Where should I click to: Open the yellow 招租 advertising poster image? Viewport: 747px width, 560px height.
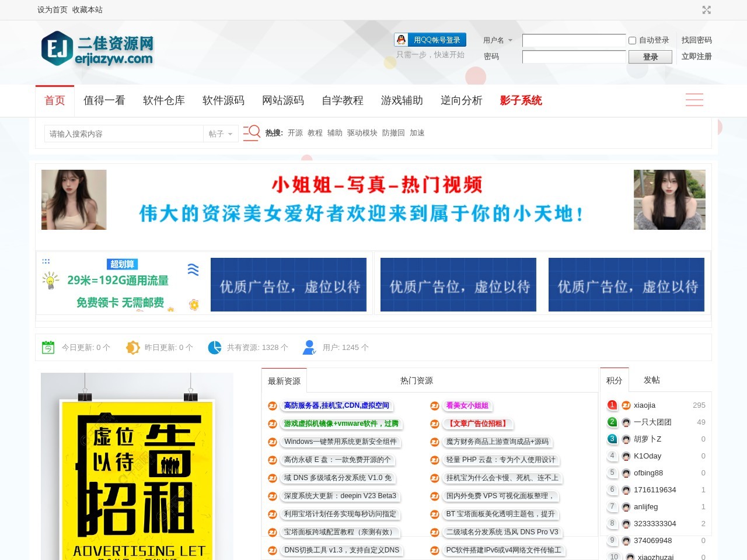[x=137, y=467]
